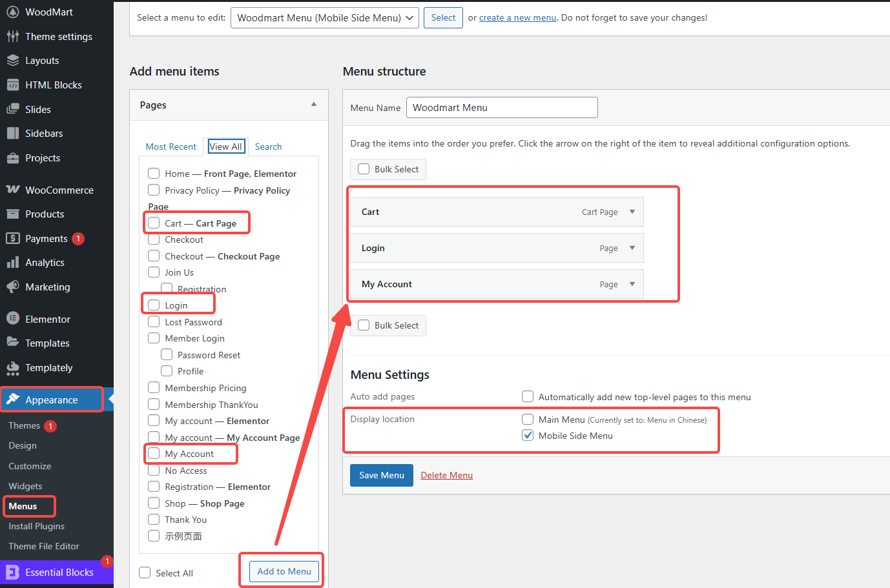890x588 pixels.
Task: Click the Elementor icon in sidebar
Action: coord(13,319)
